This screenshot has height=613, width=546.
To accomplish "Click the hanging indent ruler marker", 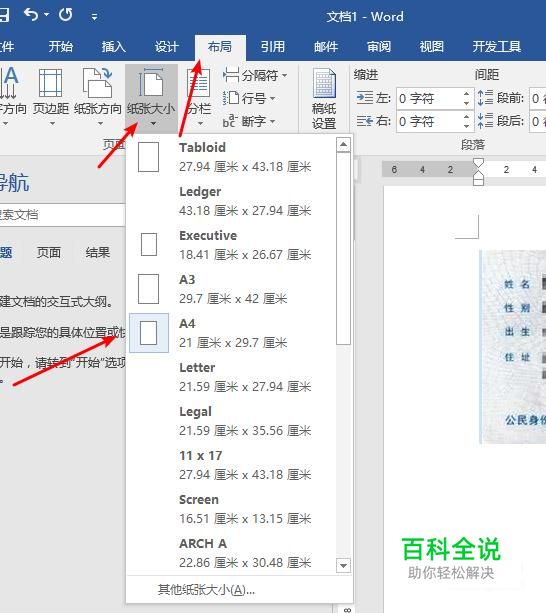I will (478, 175).
